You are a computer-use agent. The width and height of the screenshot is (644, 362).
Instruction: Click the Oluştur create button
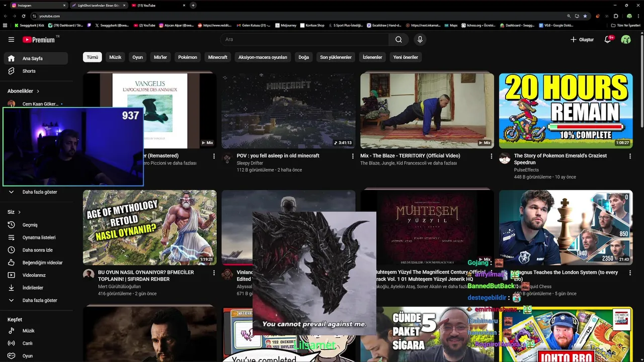(582, 40)
